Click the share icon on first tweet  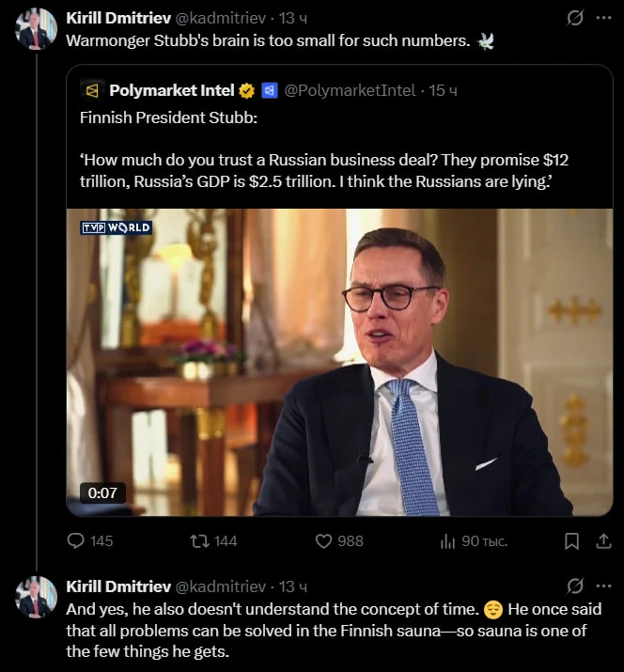(601, 540)
